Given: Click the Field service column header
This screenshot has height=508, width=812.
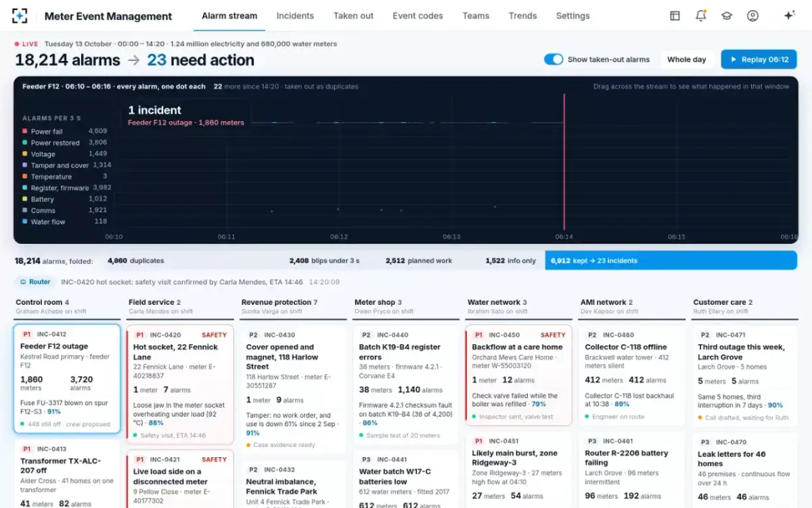Looking at the screenshot, I should click(181, 306).
